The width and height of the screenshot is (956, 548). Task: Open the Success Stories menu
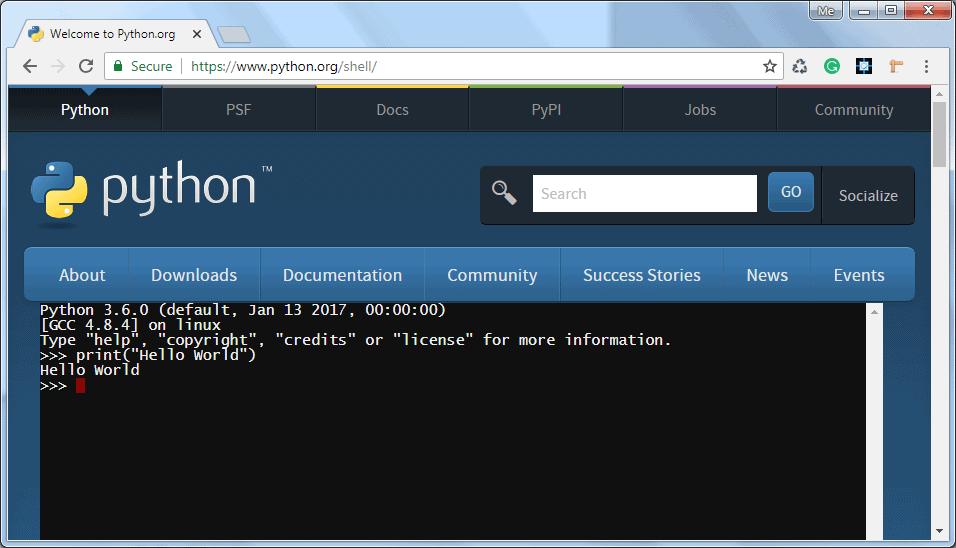(x=641, y=275)
